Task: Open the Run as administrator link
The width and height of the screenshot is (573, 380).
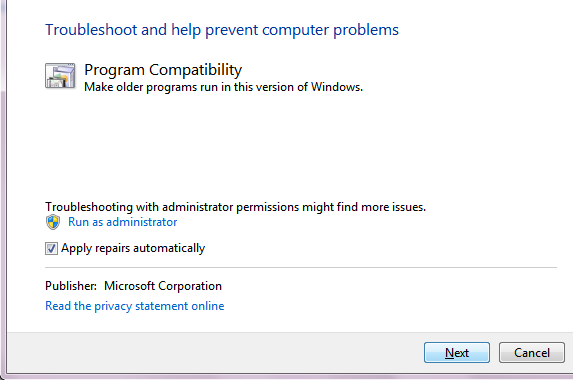Action: 122,222
